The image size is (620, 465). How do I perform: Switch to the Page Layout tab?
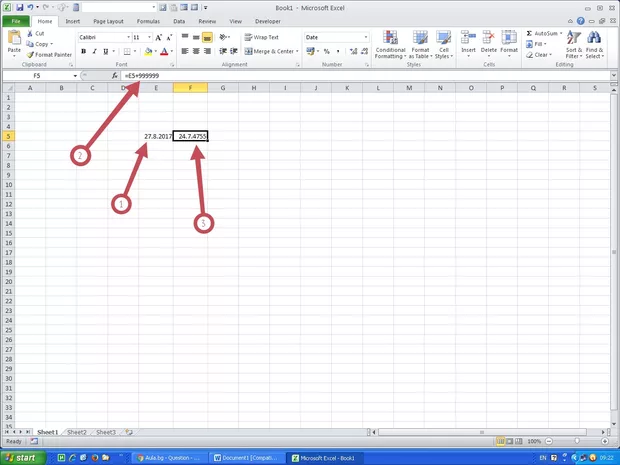[108, 21]
